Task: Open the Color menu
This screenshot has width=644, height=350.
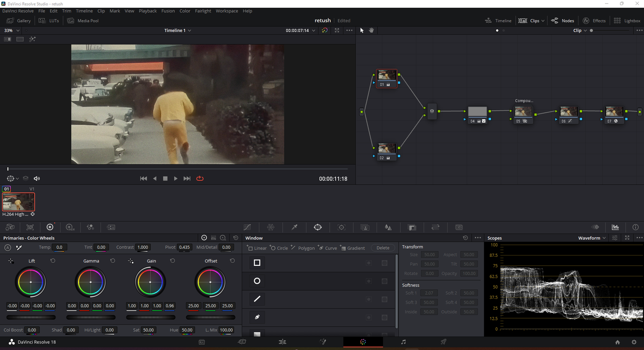Action: [185, 11]
